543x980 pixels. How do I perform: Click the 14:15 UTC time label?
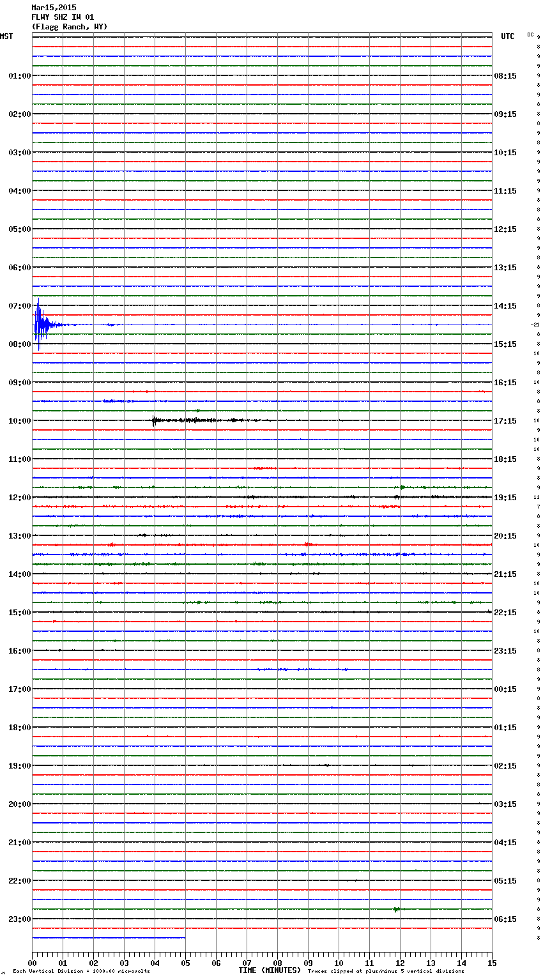click(505, 306)
